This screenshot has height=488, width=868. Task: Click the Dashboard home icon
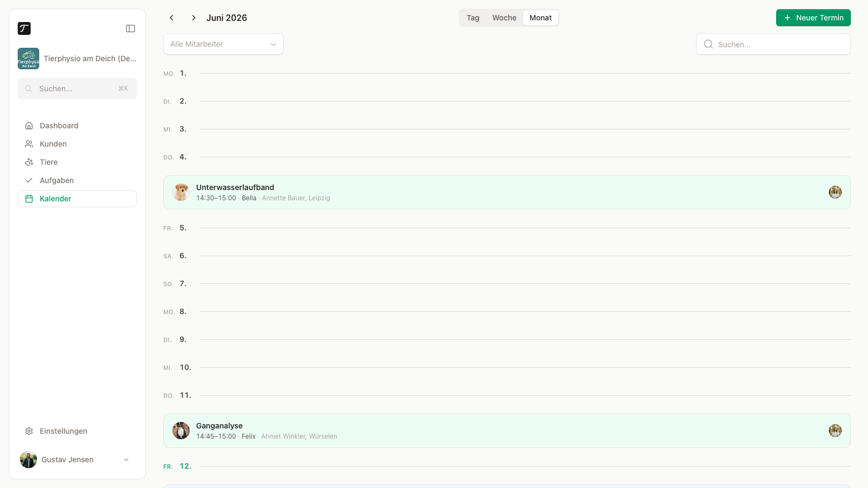point(29,126)
